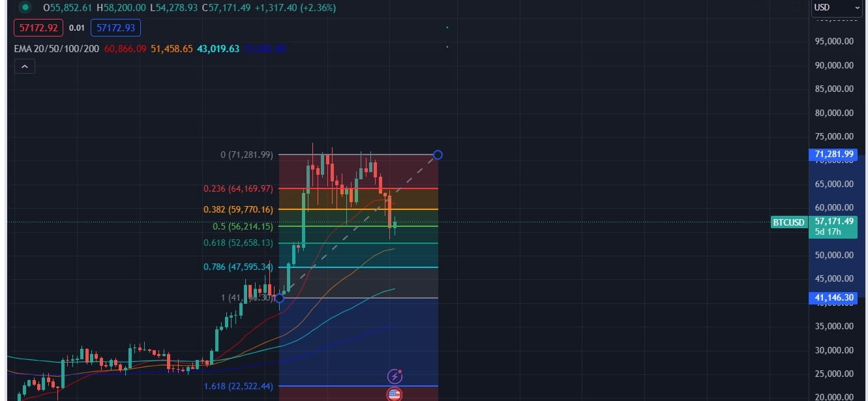Click the red EMA value 60,866.09
Viewport: 868px width, 401px height.
[125, 49]
